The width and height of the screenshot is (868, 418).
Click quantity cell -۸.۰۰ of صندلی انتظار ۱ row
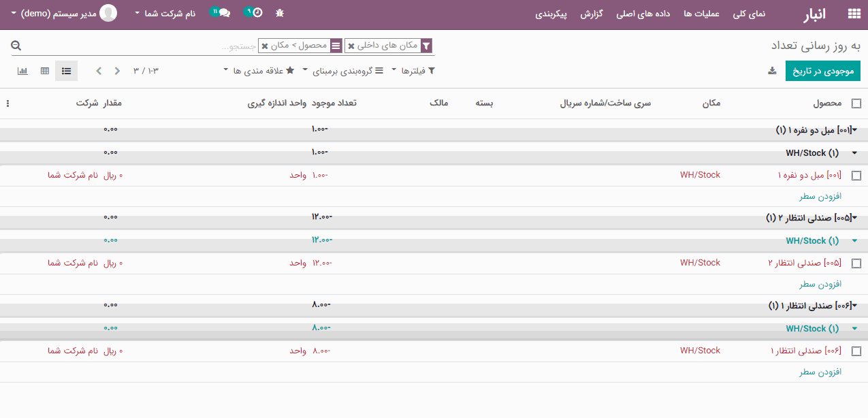pos(321,351)
